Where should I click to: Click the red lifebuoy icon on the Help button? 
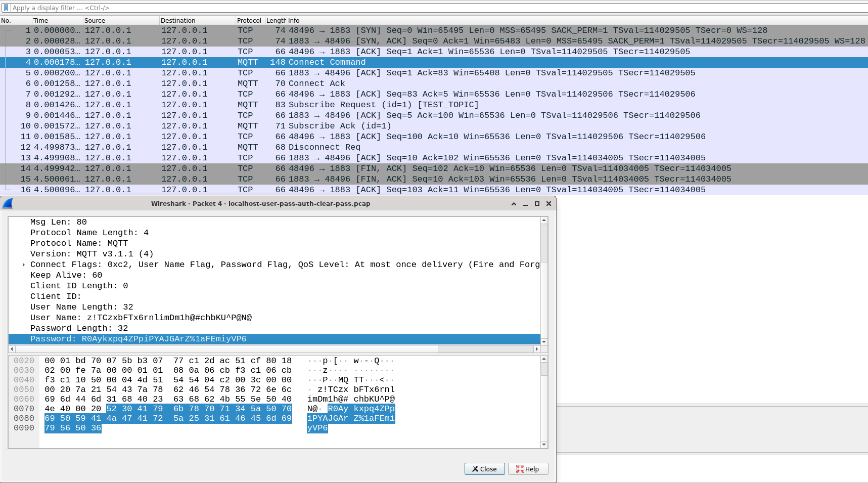[x=520, y=469]
